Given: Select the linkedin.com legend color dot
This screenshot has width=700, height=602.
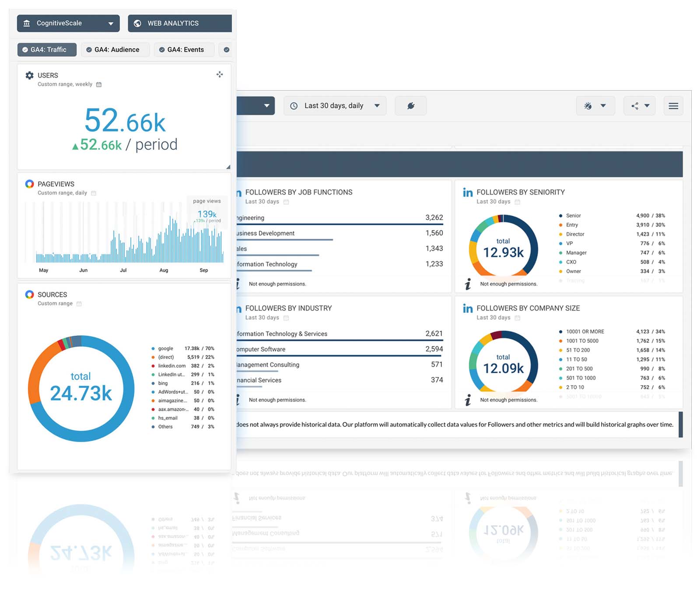Looking at the screenshot, I should coord(153,366).
